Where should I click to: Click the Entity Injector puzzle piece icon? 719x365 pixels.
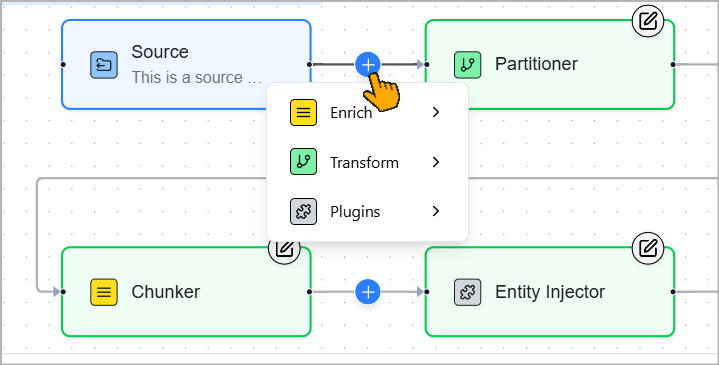(x=467, y=292)
